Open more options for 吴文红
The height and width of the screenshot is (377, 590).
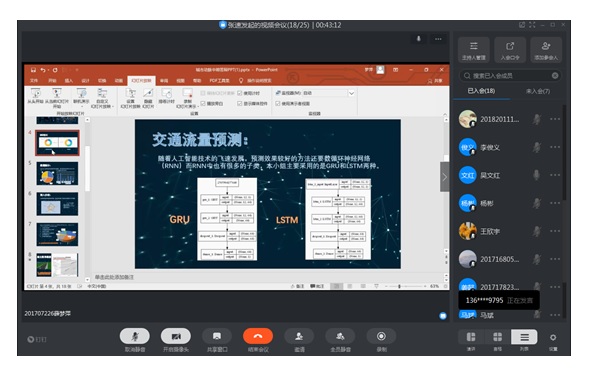pyautogui.click(x=555, y=175)
